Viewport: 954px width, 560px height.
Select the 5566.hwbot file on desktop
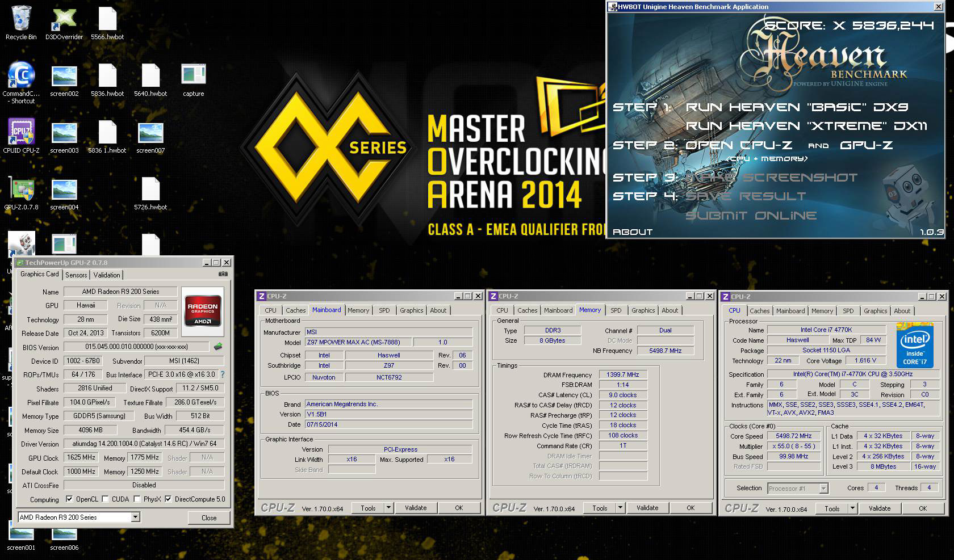click(107, 23)
